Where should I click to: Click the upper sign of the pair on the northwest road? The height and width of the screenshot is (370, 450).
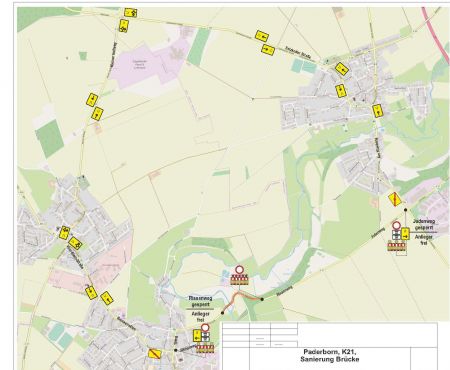pyautogui.click(x=92, y=100)
